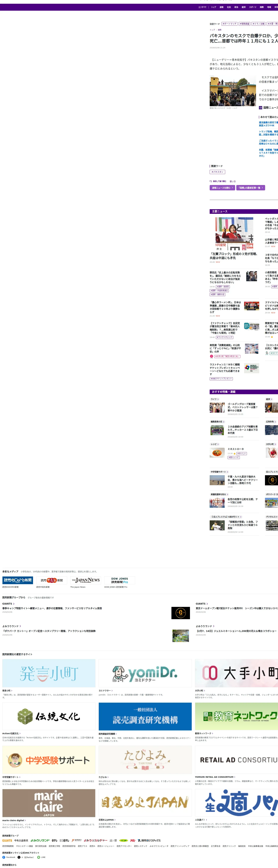This screenshot has width=278, height=868.
Task: Open the 読売KODOMO新聞 logo
Action: (18, 580)
